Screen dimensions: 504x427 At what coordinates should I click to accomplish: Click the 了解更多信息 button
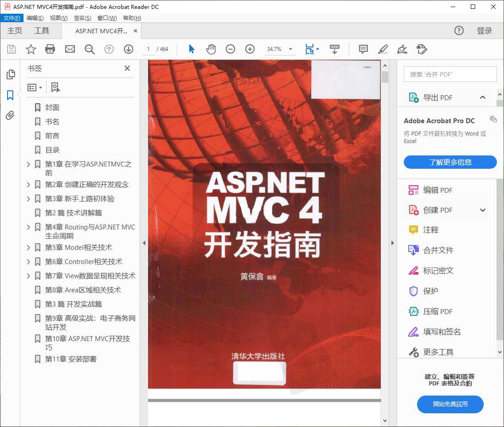pos(450,162)
